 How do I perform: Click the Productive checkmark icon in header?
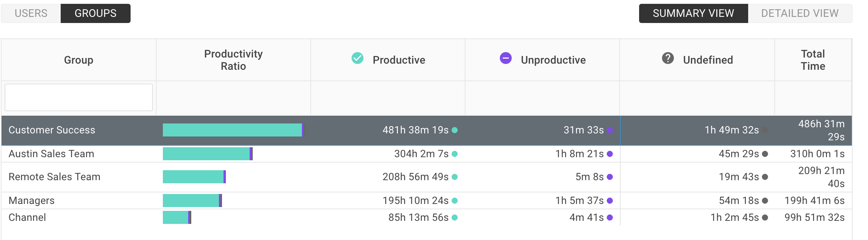(358, 58)
